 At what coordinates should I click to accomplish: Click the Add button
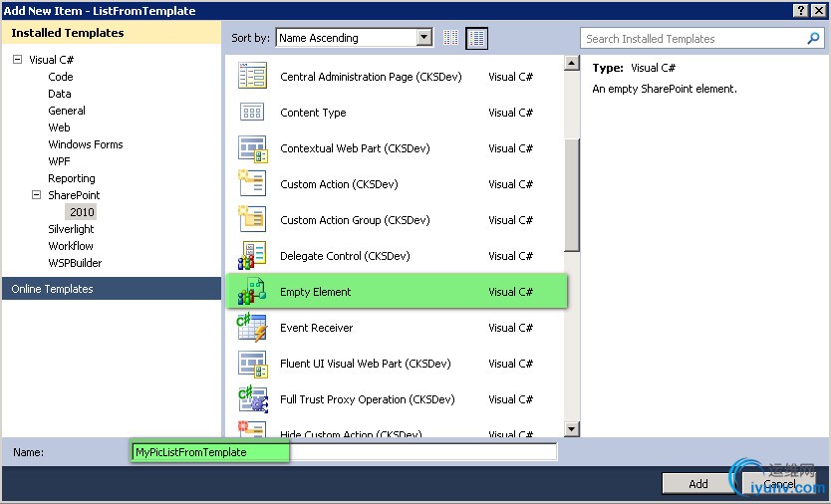tap(697, 483)
